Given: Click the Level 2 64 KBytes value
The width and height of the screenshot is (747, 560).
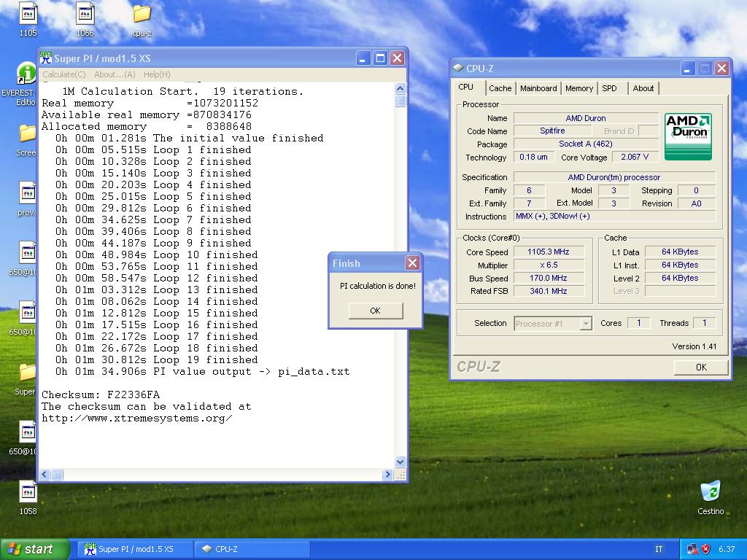Looking at the screenshot, I should [681, 278].
